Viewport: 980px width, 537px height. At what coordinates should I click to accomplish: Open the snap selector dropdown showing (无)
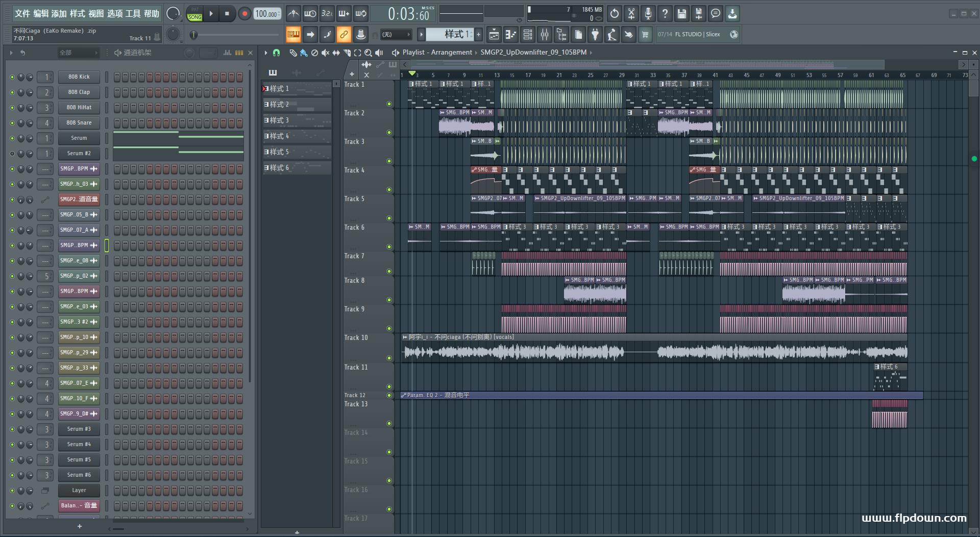click(x=396, y=34)
